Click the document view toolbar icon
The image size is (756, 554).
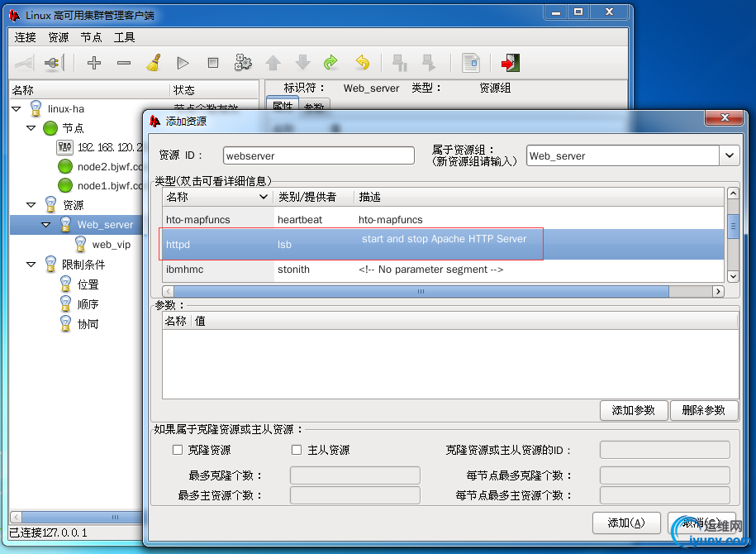(471, 63)
